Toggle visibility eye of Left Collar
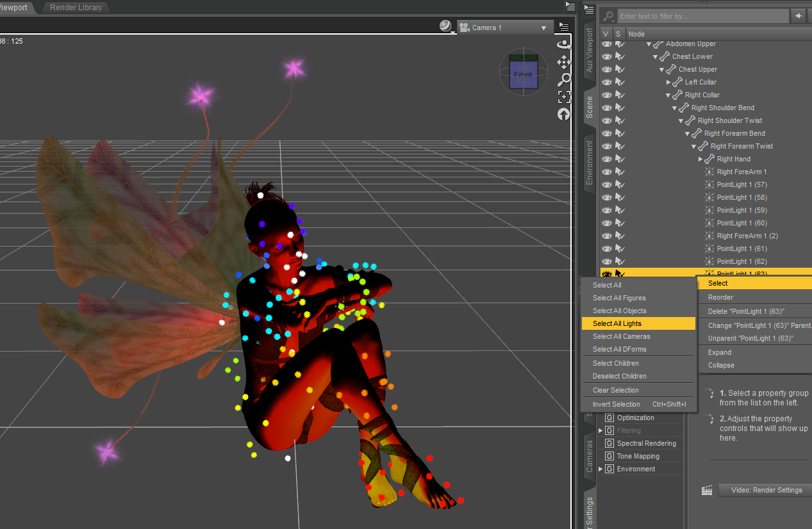Viewport: 812px width, 529px height. pyautogui.click(x=606, y=82)
